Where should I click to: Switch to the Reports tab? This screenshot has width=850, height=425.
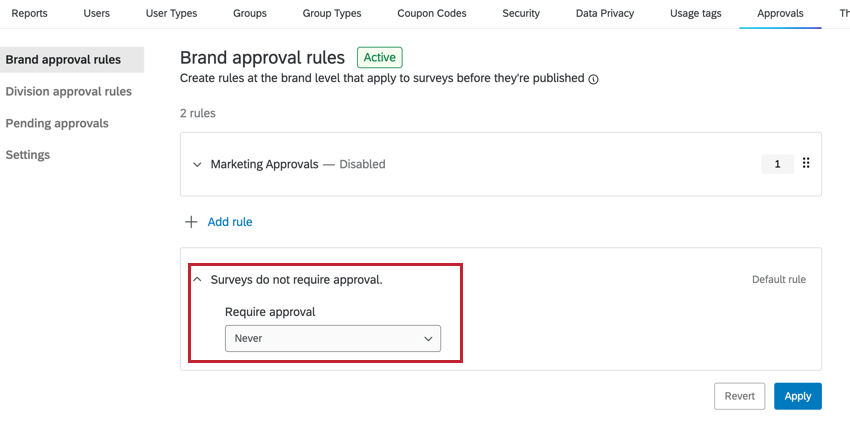[29, 14]
